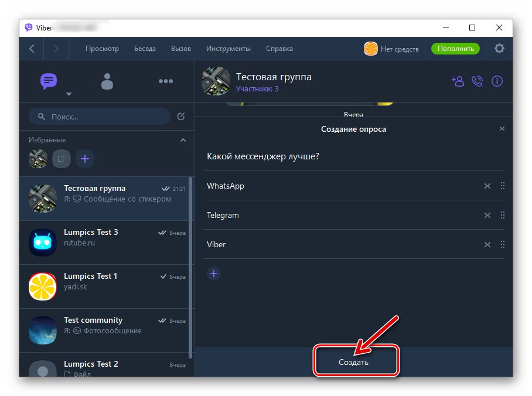Viewport: 532px width, 396px height.
Task: Open the Вызов menu
Action: tap(181, 49)
